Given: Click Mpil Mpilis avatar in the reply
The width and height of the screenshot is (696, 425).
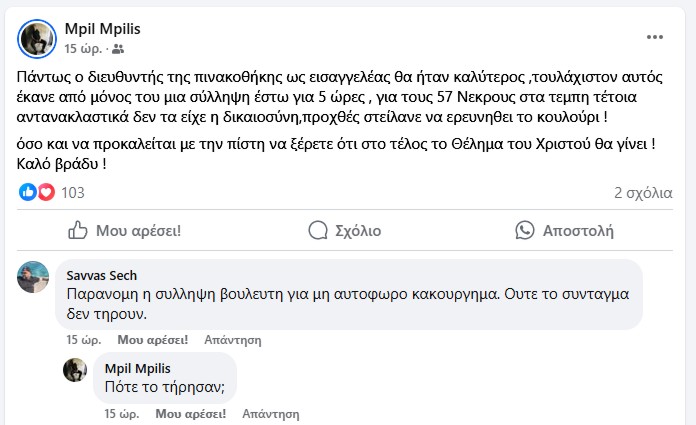Looking at the screenshot, I should (x=75, y=370).
